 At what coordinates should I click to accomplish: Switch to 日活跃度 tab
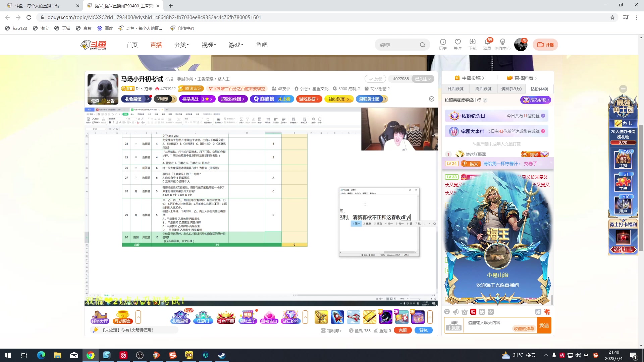click(455, 89)
